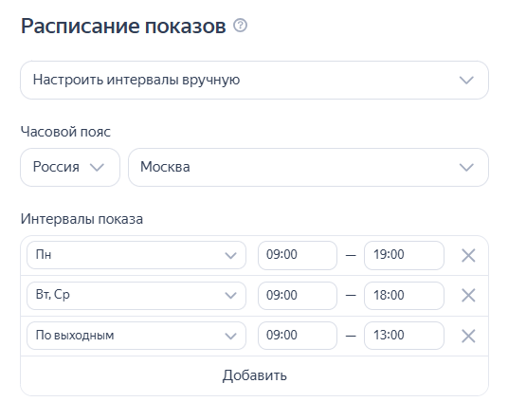Expand the Россия country selector
The width and height of the screenshot is (508, 420).
[70, 167]
